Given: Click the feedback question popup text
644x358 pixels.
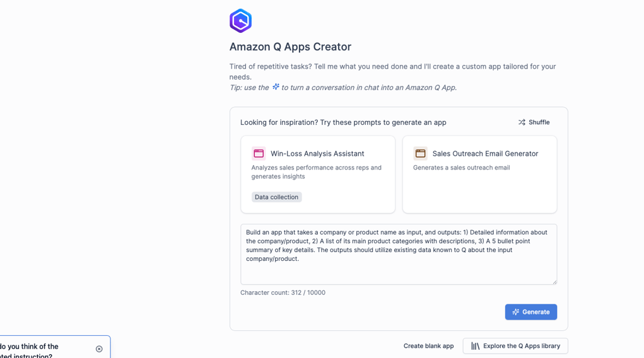Looking at the screenshot, I should tap(29, 351).
